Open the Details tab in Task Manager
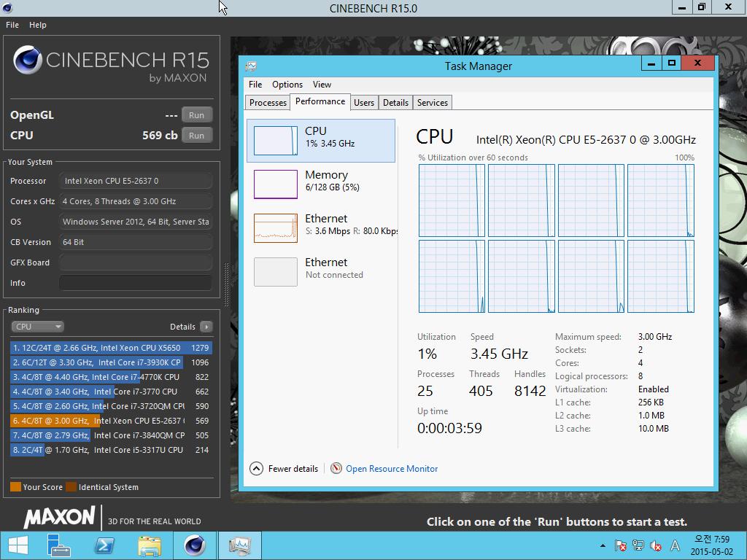This screenshot has width=747, height=560. point(395,102)
